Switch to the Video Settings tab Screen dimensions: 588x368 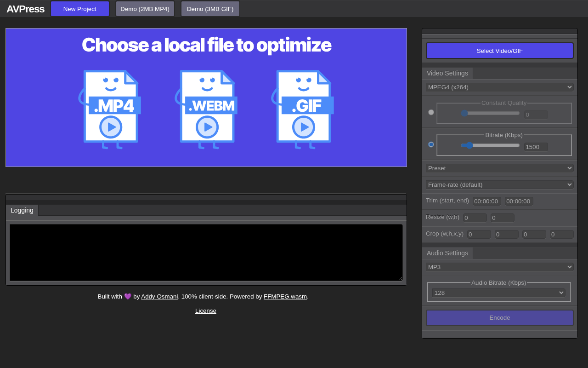[447, 73]
